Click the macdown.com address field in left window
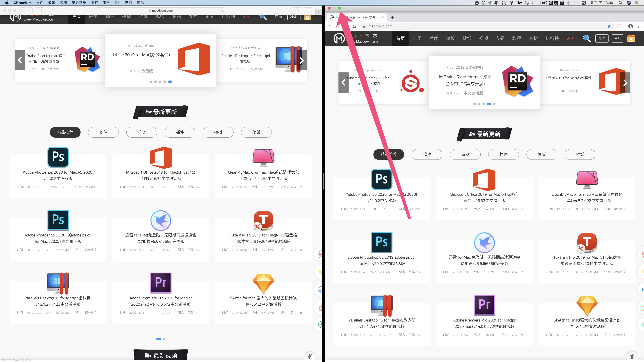This screenshot has height=362, width=644. point(161,10)
